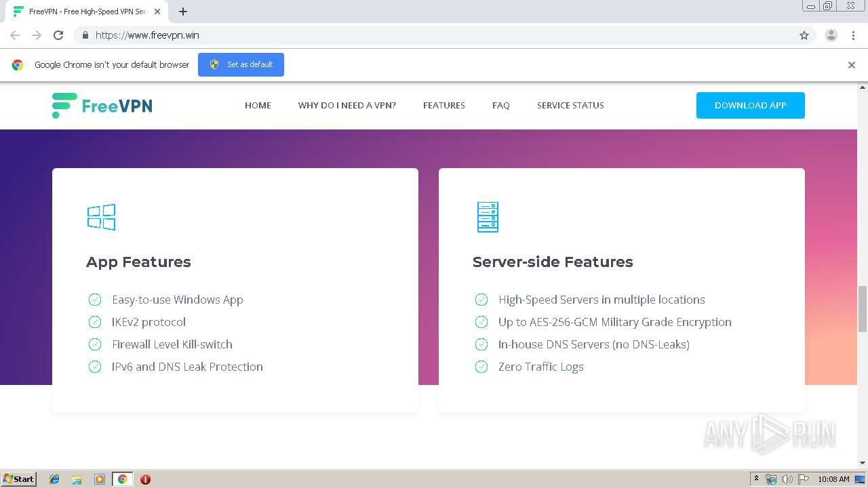Click checkmark icon beside IPv6 and DNS Leak Protection
This screenshot has width=868, height=488.
(95, 367)
